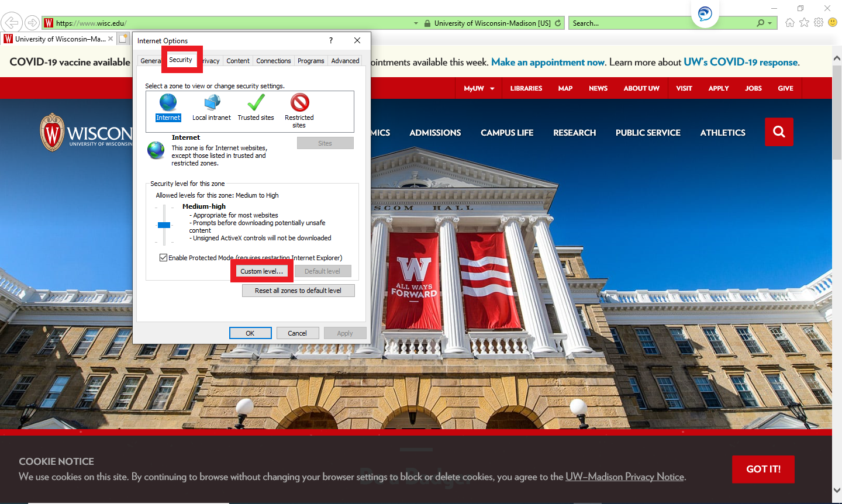Expand the search provider dropdown arrow
This screenshot has height=504, width=842.
tap(769, 23)
